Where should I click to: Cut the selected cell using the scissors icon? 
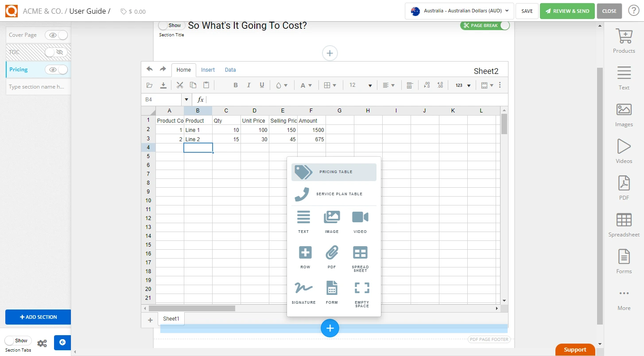tap(179, 85)
